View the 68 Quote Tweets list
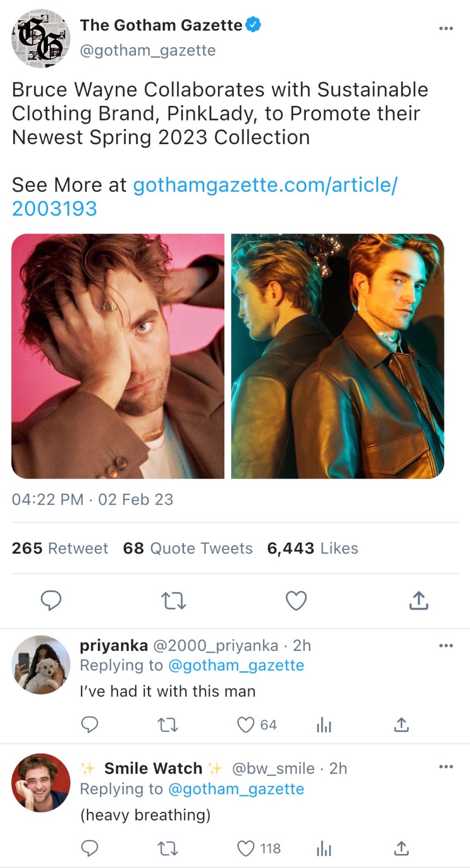Viewport: 470px width, 868px height. coord(188,548)
